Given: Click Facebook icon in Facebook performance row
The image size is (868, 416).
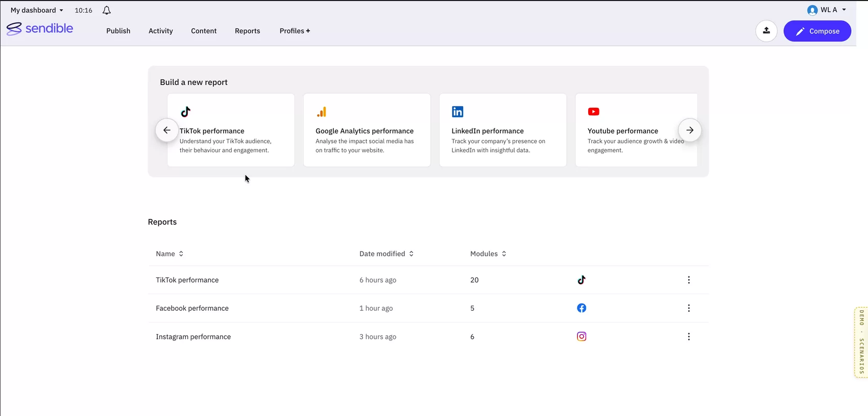Looking at the screenshot, I should pyautogui.click(x=582, y=308).
